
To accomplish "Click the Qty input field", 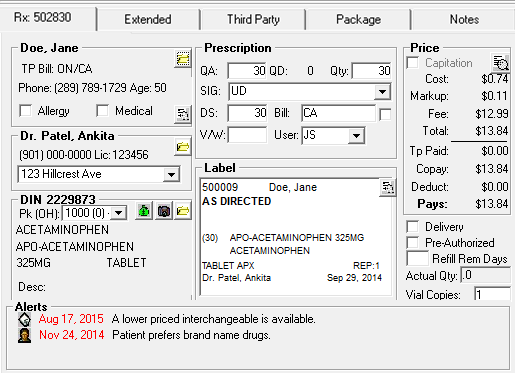I will 372,71.
